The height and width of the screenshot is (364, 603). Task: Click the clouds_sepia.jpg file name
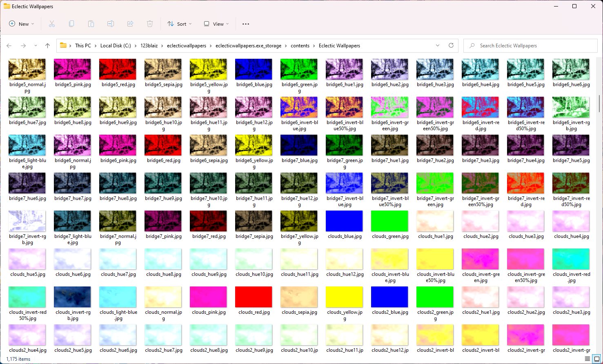click(299, 312)
